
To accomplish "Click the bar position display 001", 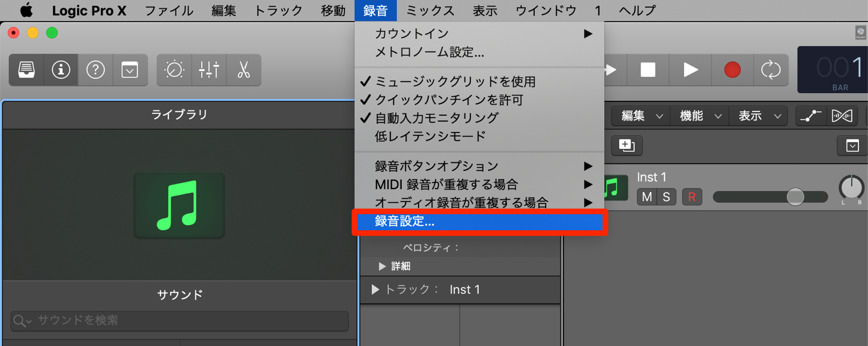I will point(841,68).
